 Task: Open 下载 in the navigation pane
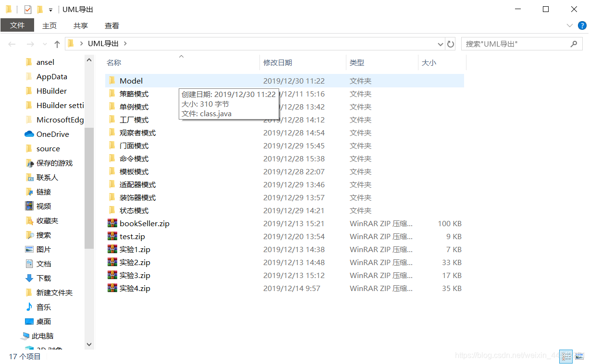point(44,278)
